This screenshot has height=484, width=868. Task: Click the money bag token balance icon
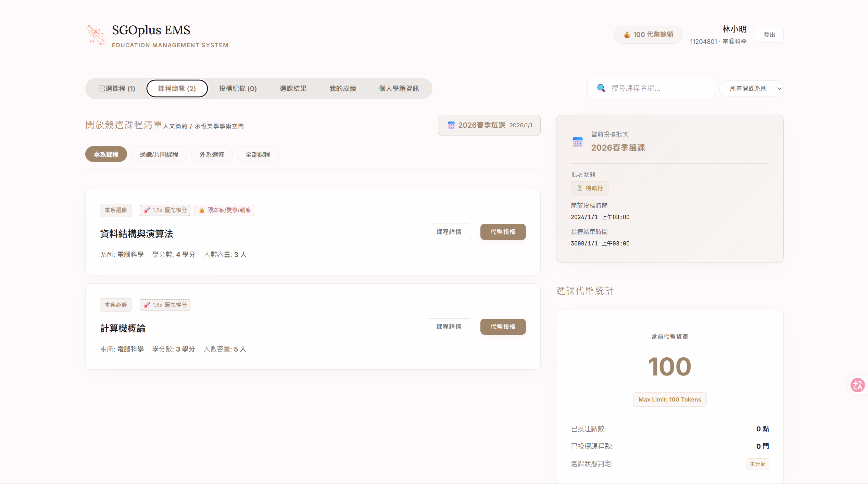tap(627, 35)
